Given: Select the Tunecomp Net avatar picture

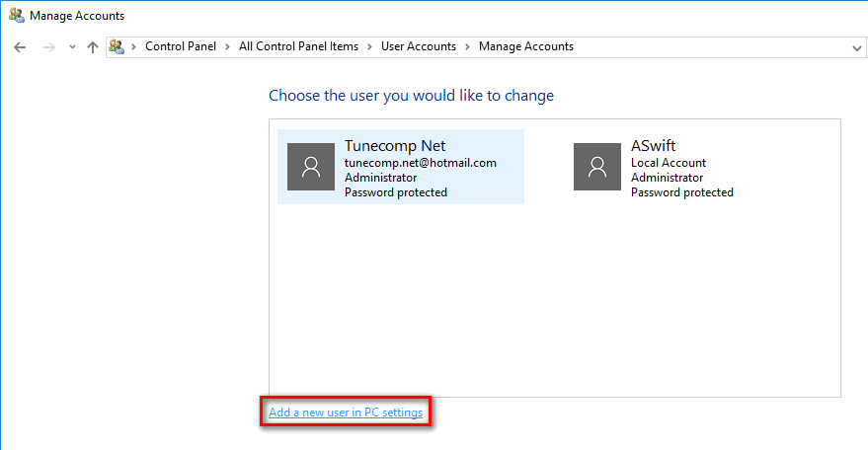Looking at the screenshot, I should pyautogui.click(x=311, y=167).
